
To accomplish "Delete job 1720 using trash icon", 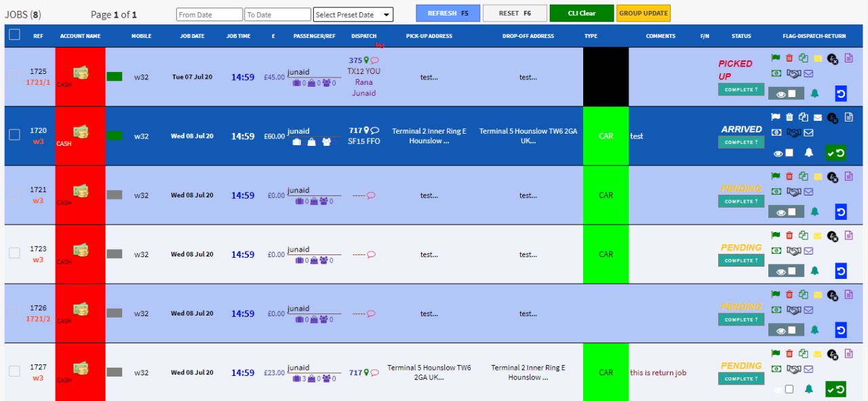I will [x=789, y=117].
